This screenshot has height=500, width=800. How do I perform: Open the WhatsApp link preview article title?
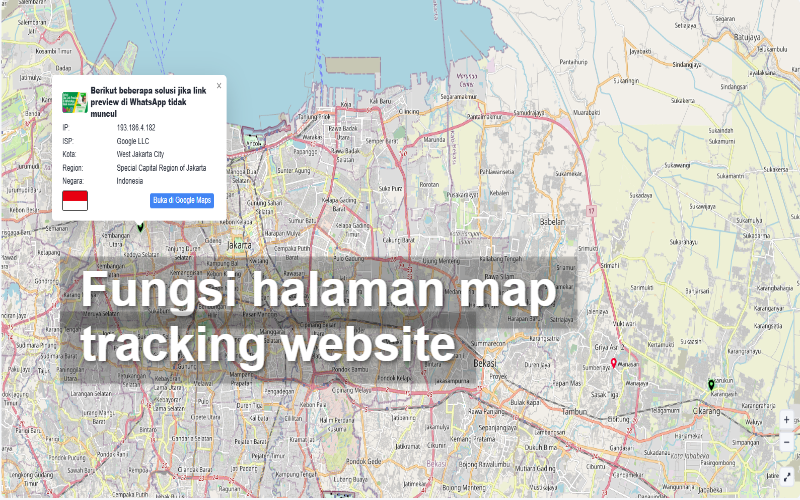(x=148, y=101)
